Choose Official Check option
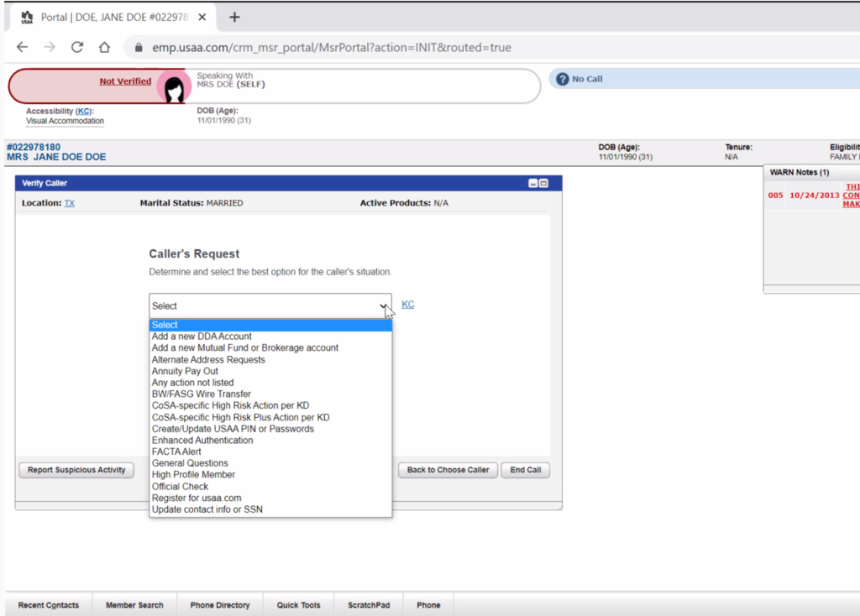860x616 pixels. [x=270, y=486]
